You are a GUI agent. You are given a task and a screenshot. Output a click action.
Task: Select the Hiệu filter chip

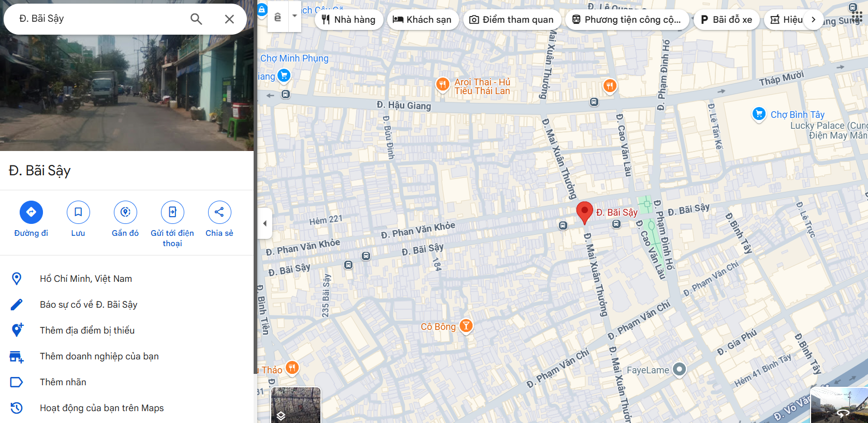786,20
